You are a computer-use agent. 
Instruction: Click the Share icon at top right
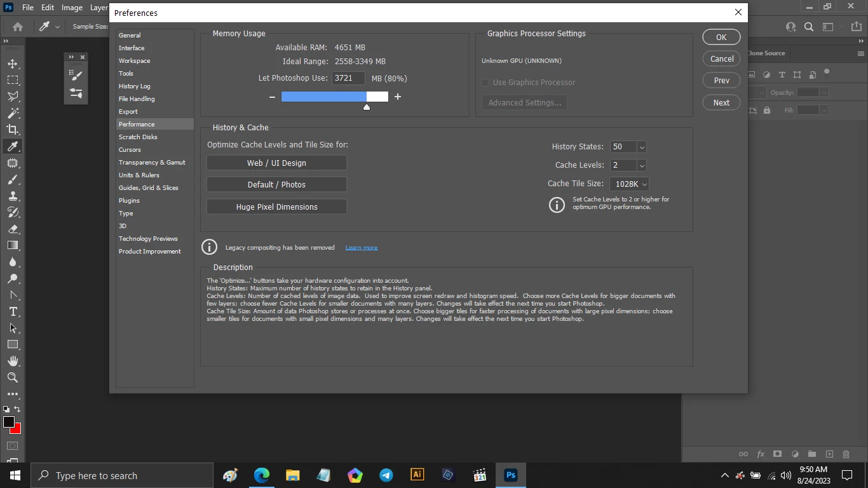(x=857, y=27)
